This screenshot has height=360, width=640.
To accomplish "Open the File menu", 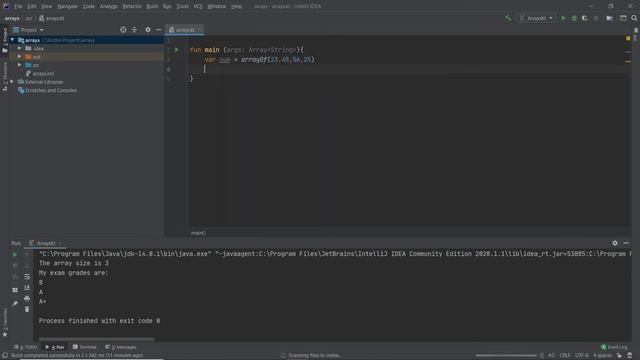I will pos(18,6).
